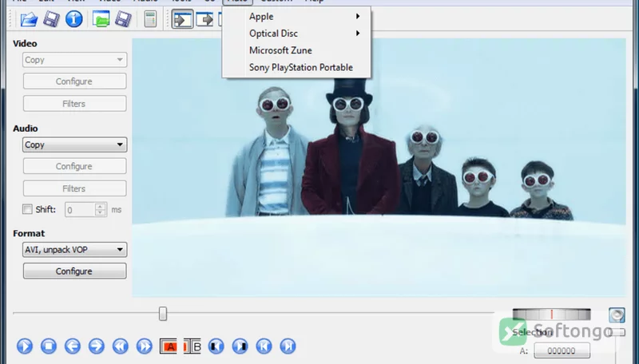Open the Calculator toolbar icon
This screenshot has width=639, height=364.
[150, 19]
